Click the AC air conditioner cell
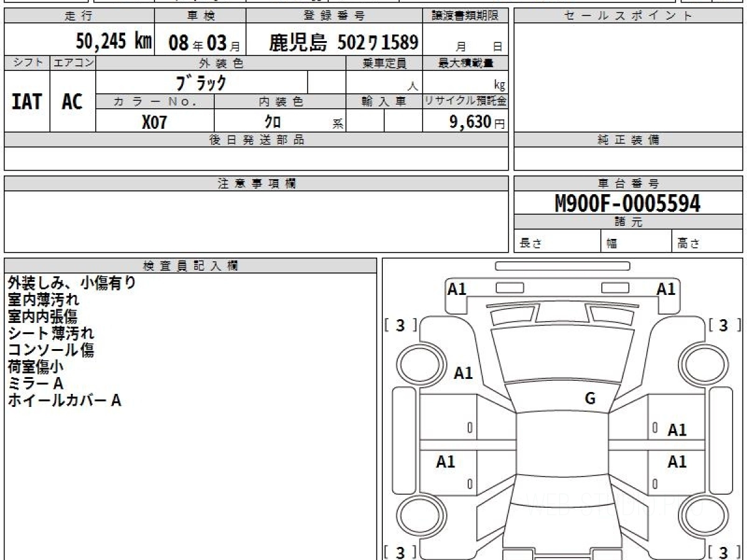The image size is (747, 560). coord(72,102)
